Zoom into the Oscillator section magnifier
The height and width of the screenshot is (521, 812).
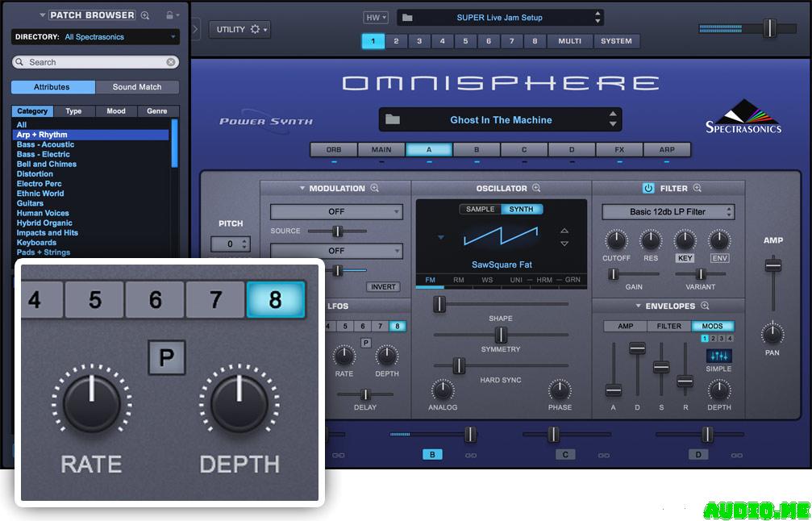pyautogui.click(x=536, y=188)
